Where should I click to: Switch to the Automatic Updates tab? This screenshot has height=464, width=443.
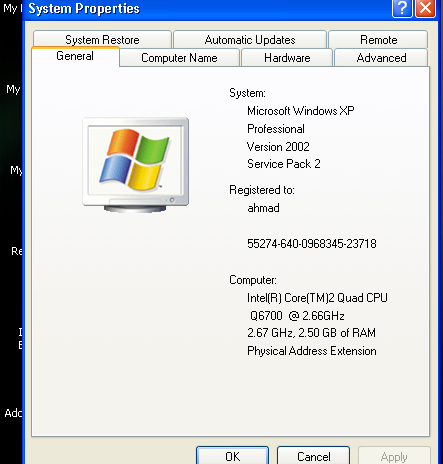tap(250, 39)
